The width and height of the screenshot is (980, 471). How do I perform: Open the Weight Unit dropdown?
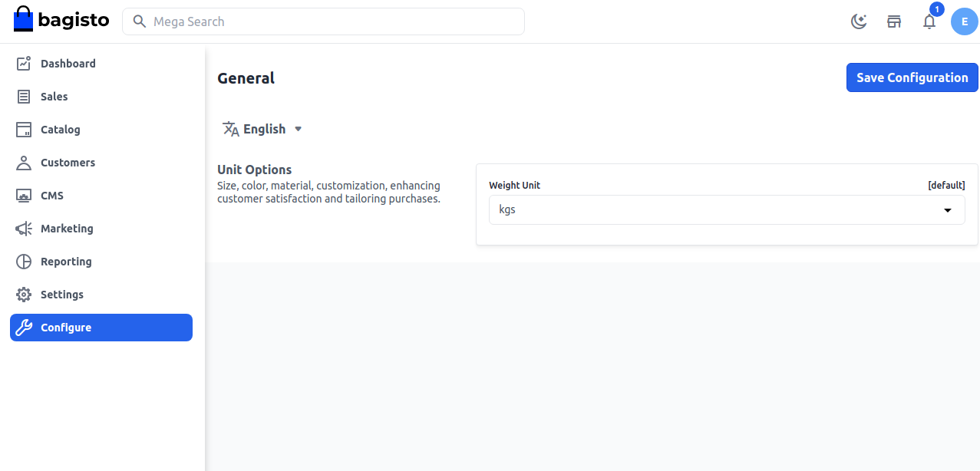coord(726,210)
